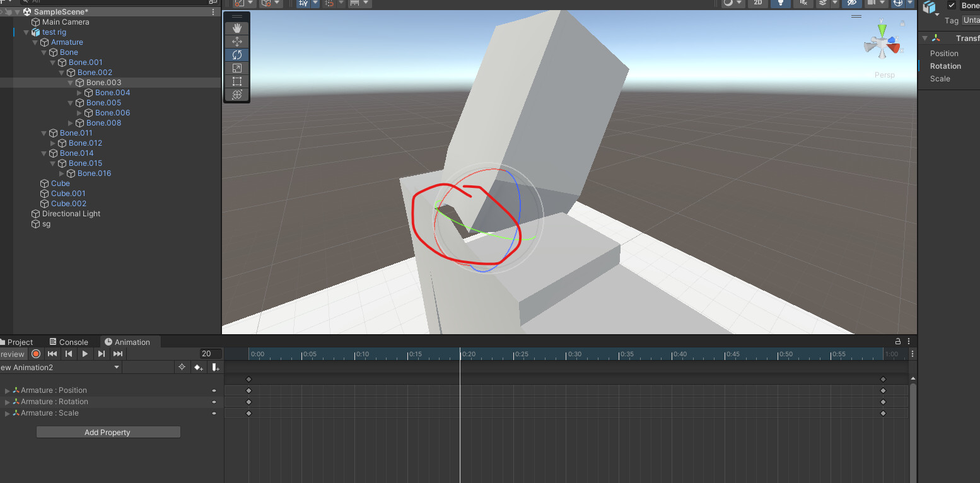Image resolution: width=980 pixels, height=483 pixels.
Task: Collapse the Bone.003 hierarchy item
Action: (x=71, y=82)
